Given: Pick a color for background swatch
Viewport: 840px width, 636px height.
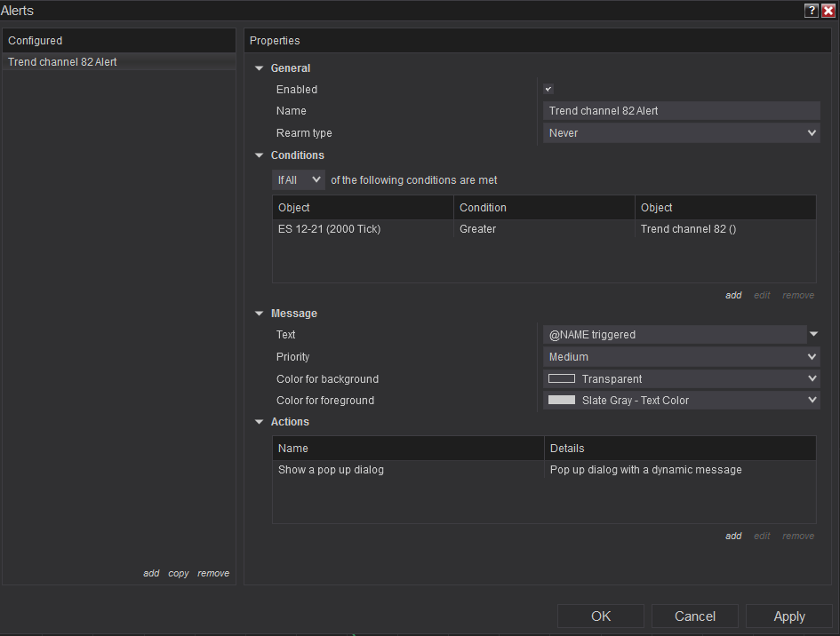Looking at the screenshot, I should click(562, 378).
